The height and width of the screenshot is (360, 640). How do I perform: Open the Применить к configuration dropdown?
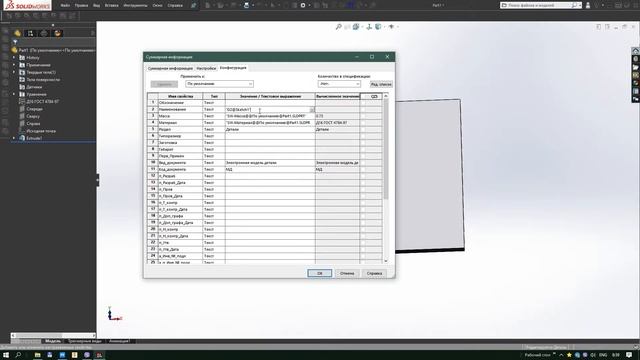(x=219, y=84)
